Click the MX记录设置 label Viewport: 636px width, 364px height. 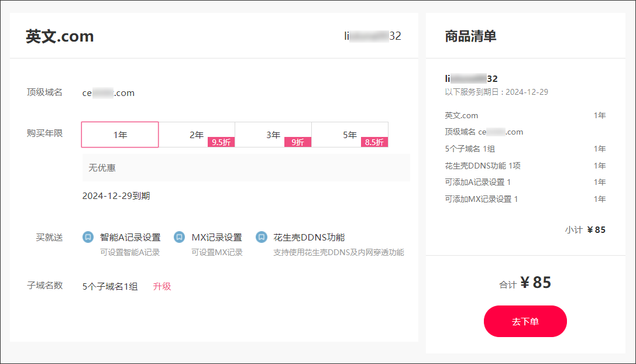(216, 238)
